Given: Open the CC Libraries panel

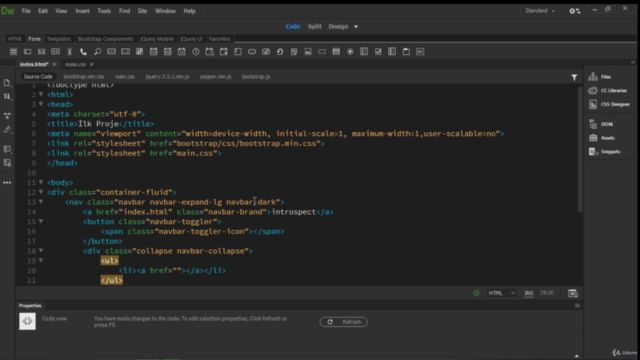Looking at the screenshot, I should tap(607, 91).
